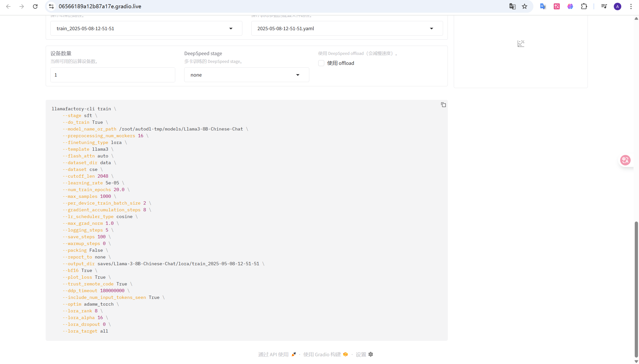Click the floating pink translate widget
The width and height of the screenshot is (639, 364).
coord(625,160)
